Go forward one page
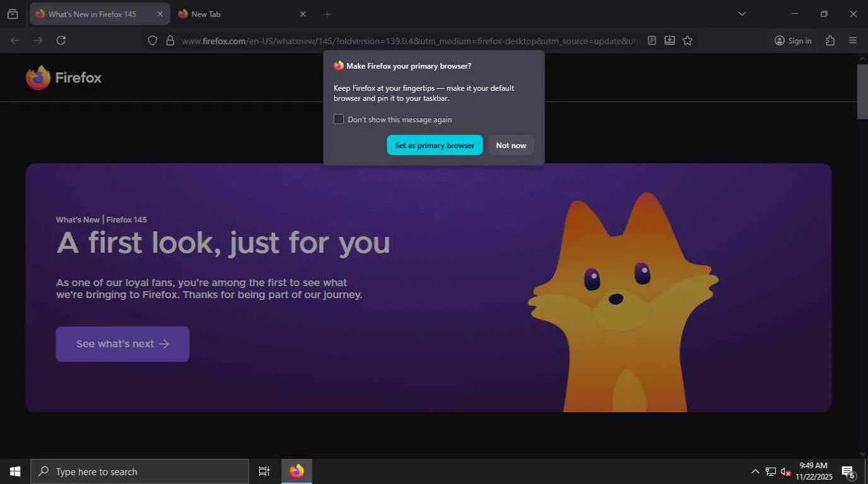This screenshot has height=484, width=868. (38, 40)
